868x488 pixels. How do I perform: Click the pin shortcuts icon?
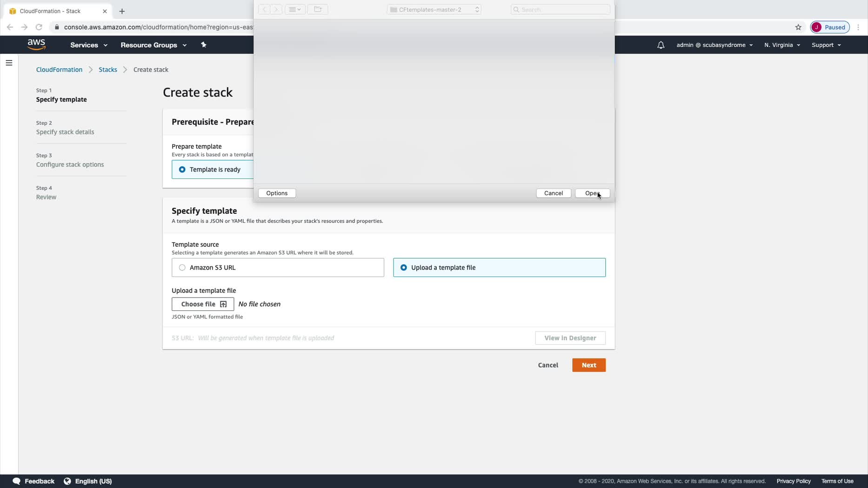(203, 45)
